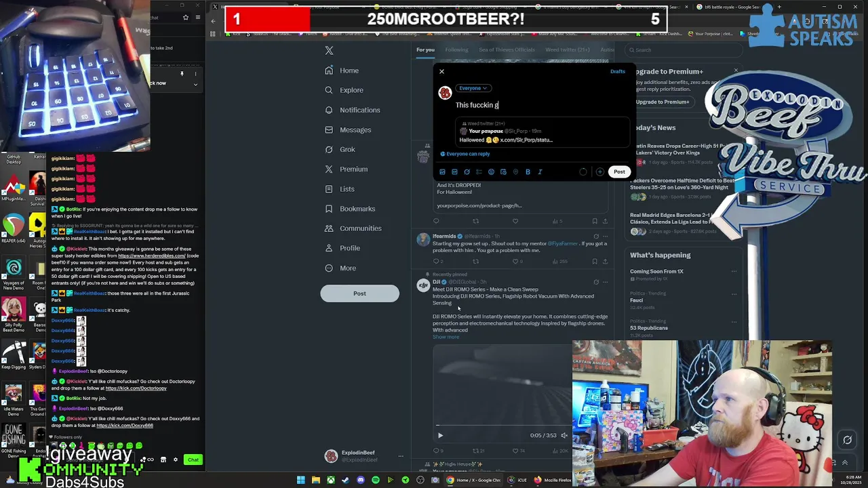Schedule the post with calendar icon
Image resolution: width=868 pixels, height=488 pixels.
pos(503,172)
